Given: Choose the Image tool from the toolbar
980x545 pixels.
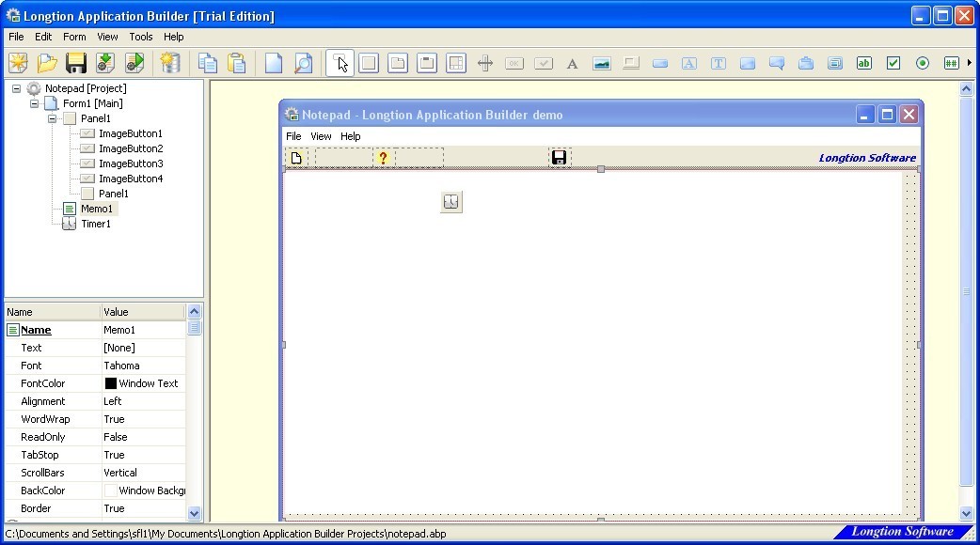Looking at the screenshot, I should [601, 63].
